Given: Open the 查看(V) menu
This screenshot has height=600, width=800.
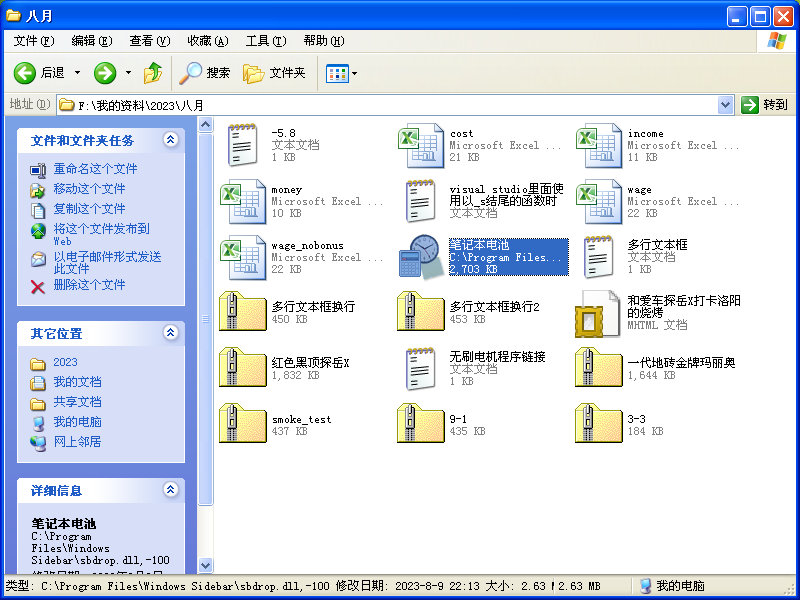Looking at the screenshot, I should pos(149,41).
